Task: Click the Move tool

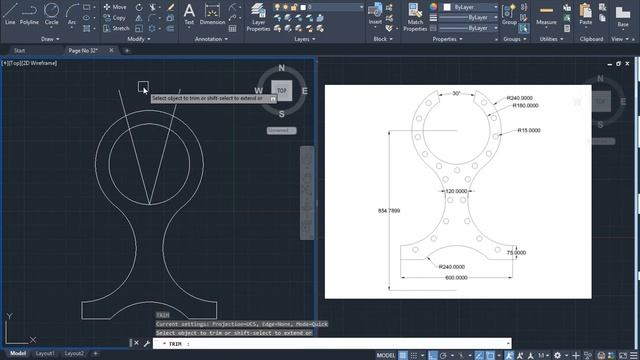Action: click(115, 7)
